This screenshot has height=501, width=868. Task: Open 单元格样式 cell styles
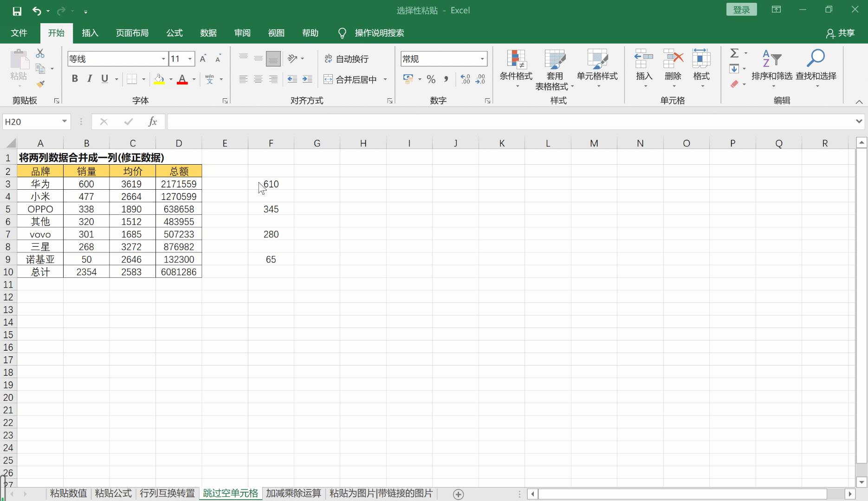click(x=597, y=70)
